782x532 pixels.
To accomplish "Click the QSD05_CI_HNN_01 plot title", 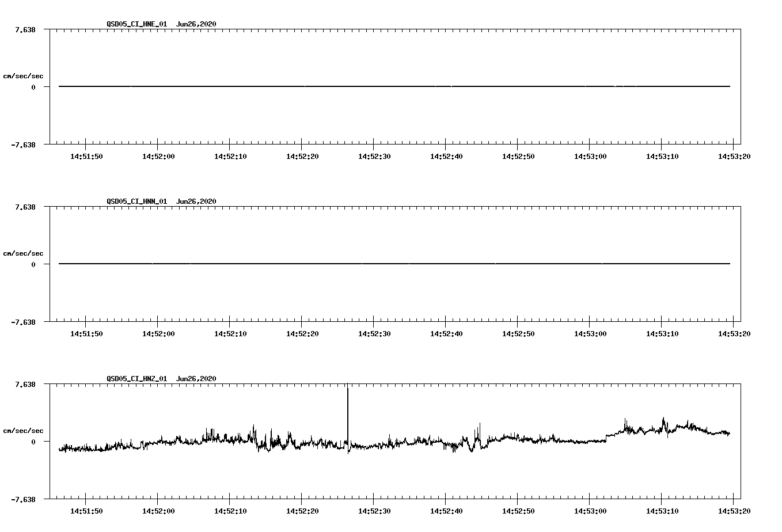I will point(137,202).
